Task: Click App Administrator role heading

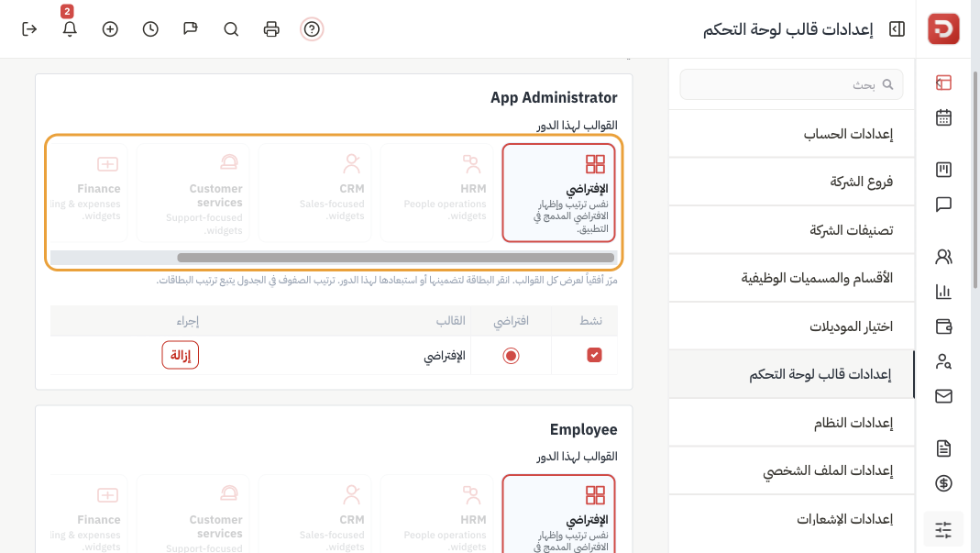Action: 554,97
